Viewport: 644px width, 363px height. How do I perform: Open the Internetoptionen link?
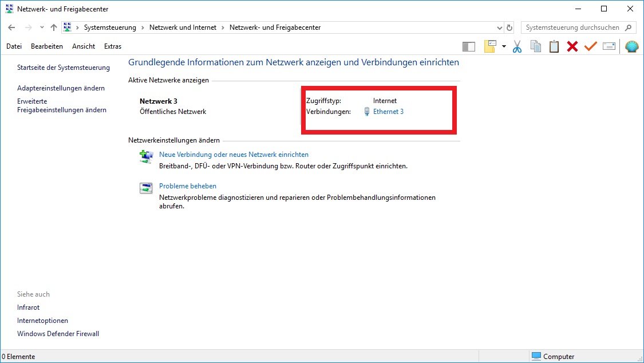(42, 320)
